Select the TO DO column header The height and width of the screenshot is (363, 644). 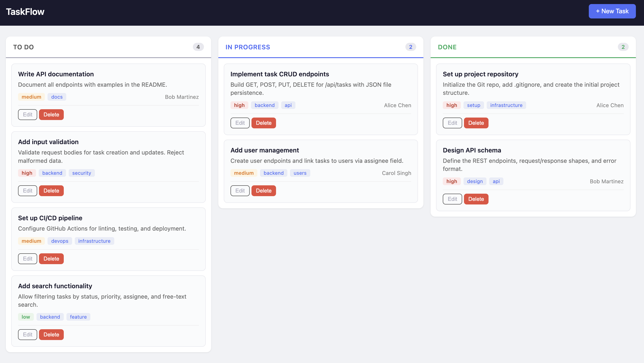(23, 47)
